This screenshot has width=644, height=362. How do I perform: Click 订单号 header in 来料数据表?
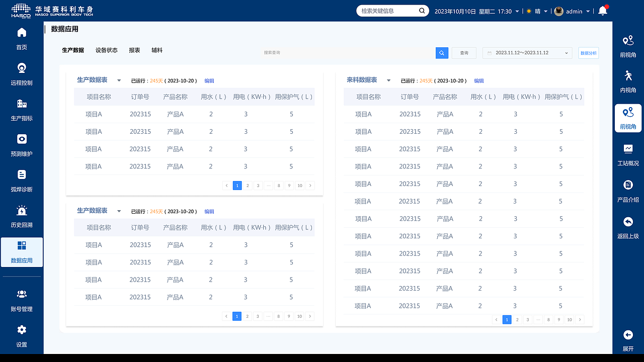[x=410, y=97]
